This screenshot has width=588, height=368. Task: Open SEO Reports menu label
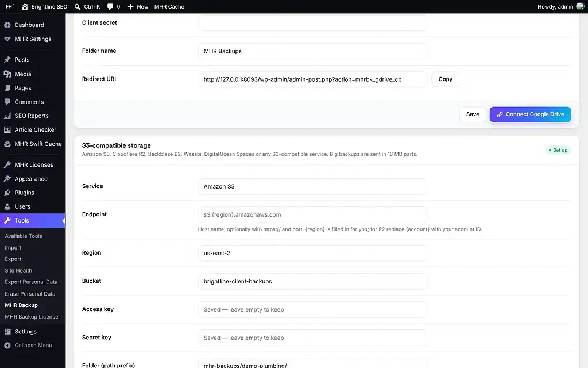pos(32,116)
